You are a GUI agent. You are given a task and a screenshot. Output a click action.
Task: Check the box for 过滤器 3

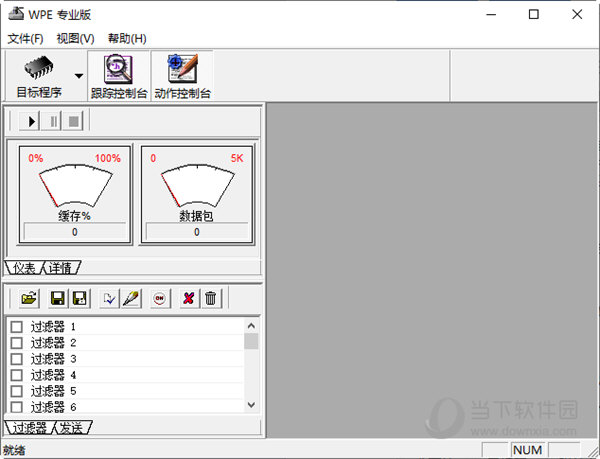coord(16,359)
